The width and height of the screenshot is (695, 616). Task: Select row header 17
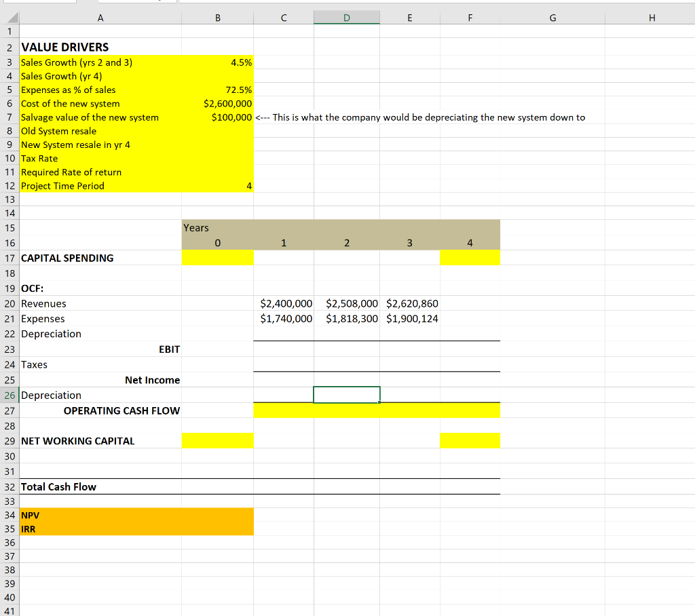[10, 258]
